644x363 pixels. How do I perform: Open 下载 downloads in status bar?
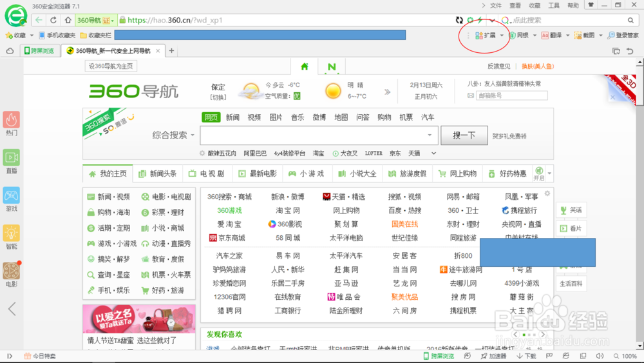[x=527, y=356]
